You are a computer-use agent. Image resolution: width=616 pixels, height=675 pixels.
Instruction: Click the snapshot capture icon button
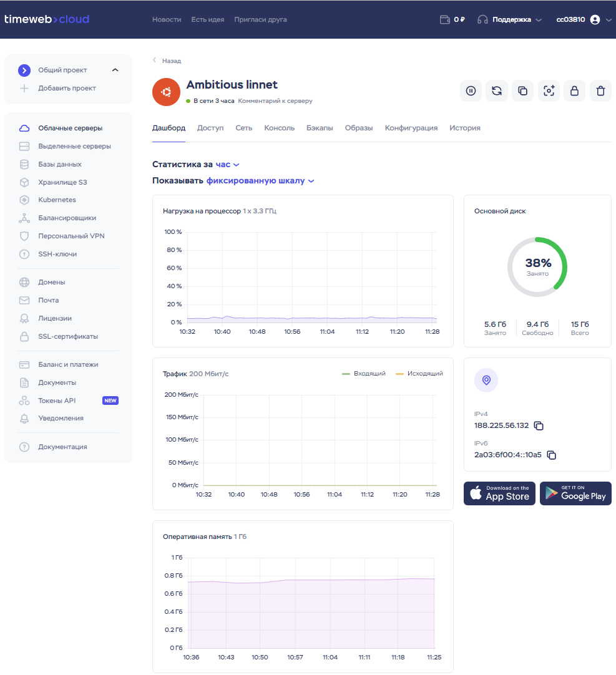(x=549, y=91)
